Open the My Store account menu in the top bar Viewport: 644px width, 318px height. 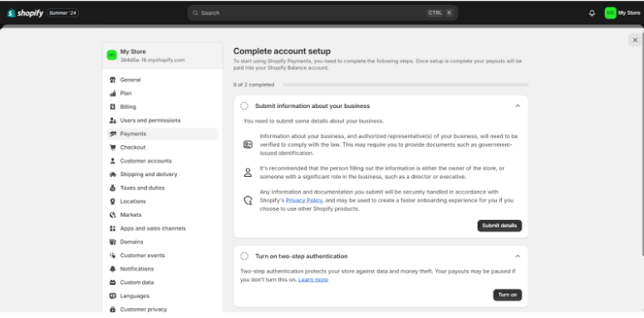click(622, 13)
